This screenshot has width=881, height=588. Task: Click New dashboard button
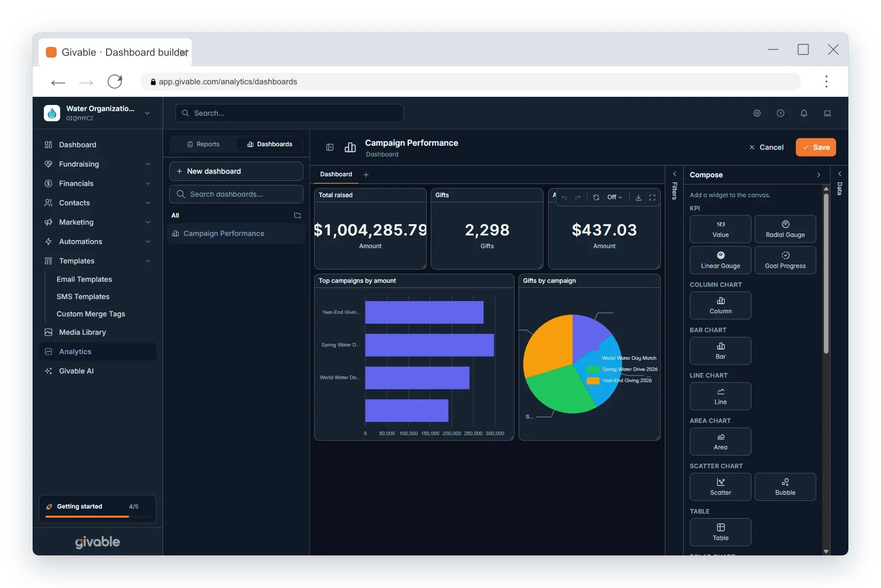(236, 171)
